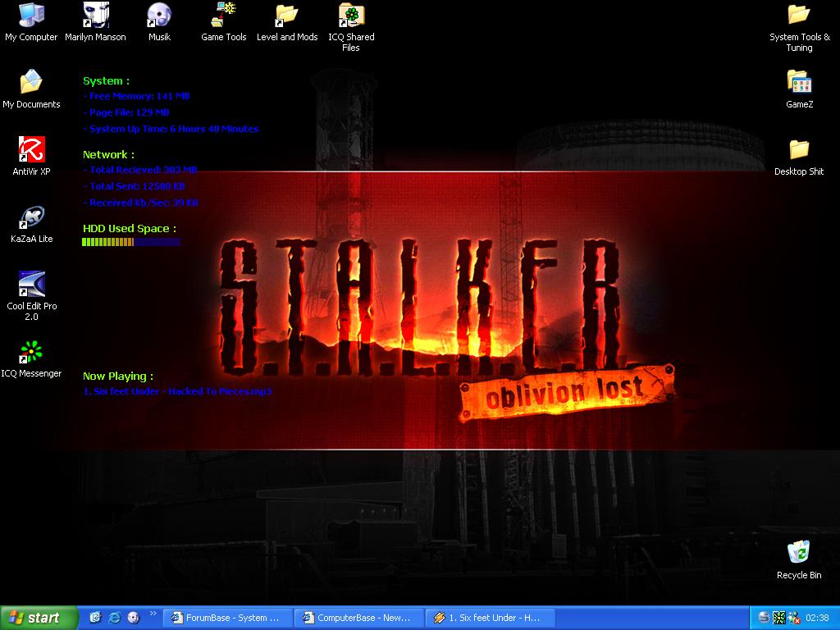Open the Game Tools folder
This screenshot has width=840, height=630.
(223, 22)
